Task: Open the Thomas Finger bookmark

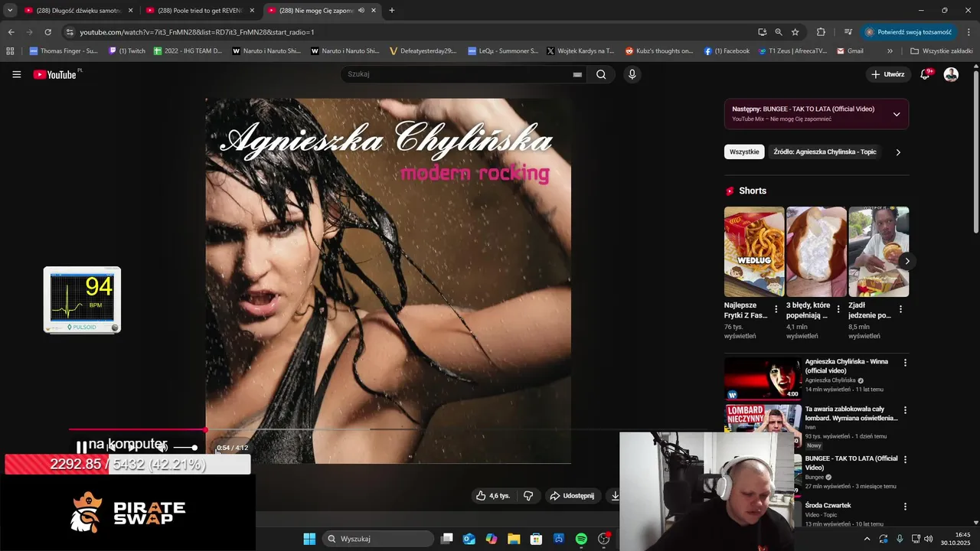Action: point(64,51)
